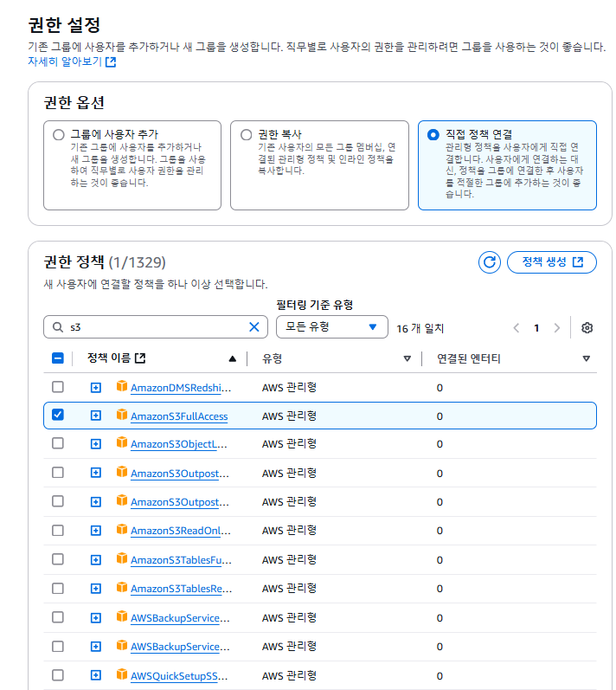Expand details of AWSQuickSetupSS... row
Viewport: 616px width, 690px height.
point(96,675)
